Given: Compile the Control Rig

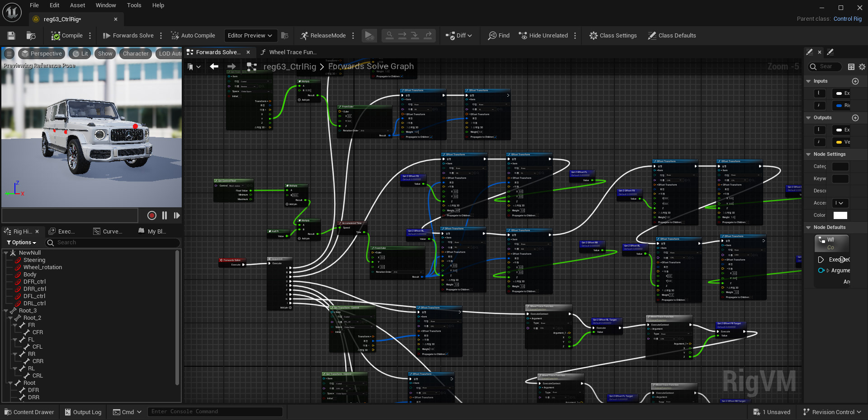Looking at the screenshot, I should pos(67,36).
